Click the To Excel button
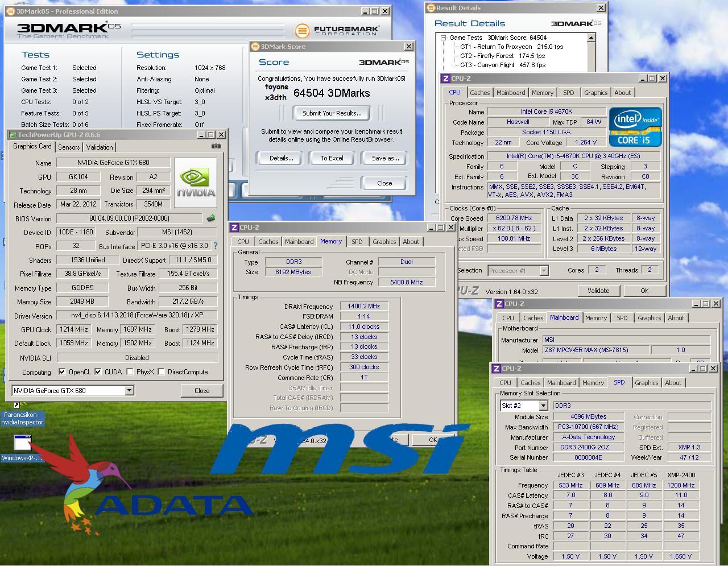 coord(332,158)
